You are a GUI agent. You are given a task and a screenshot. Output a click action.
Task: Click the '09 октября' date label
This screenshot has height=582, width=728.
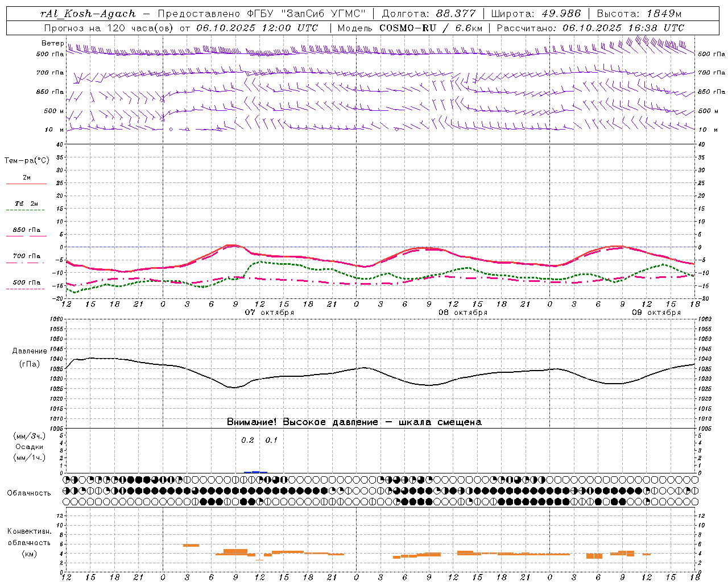(x=656, y=313)
